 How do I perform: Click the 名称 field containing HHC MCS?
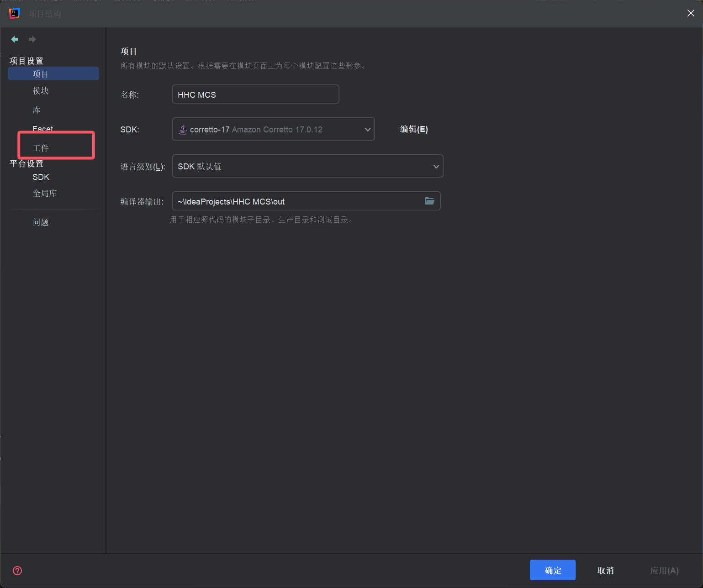coord(255,94)
